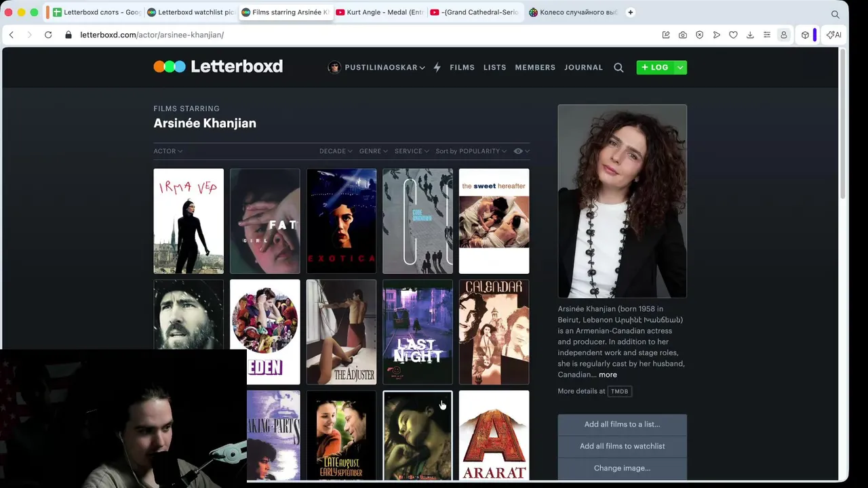Click the pustilinaoskar avatar image

tap(334, 67)
